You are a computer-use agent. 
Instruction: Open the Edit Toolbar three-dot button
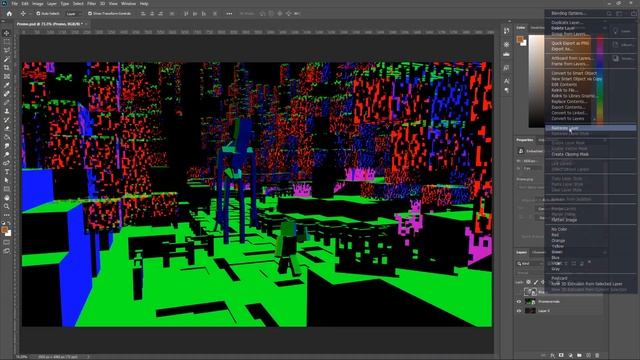click(x=7, y=215)
